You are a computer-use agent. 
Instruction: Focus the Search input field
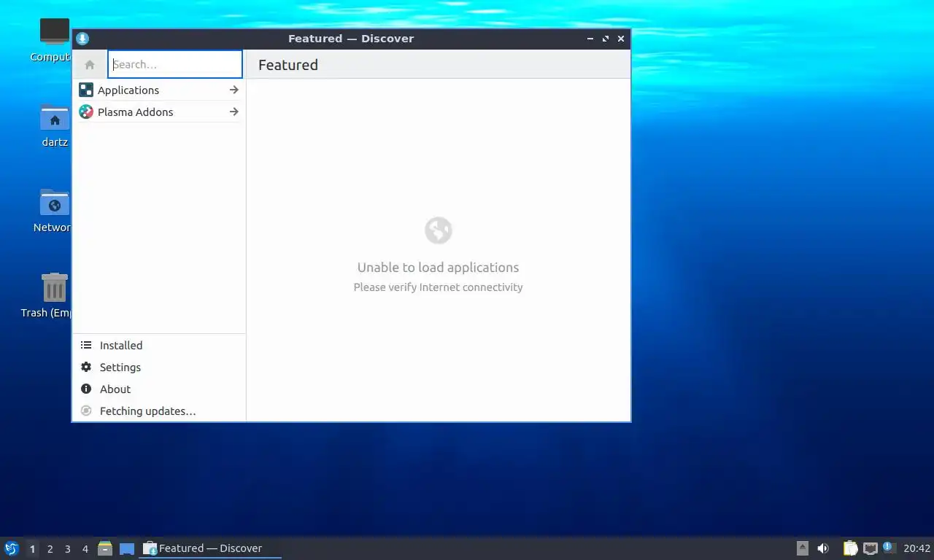[x=175, y=64]
